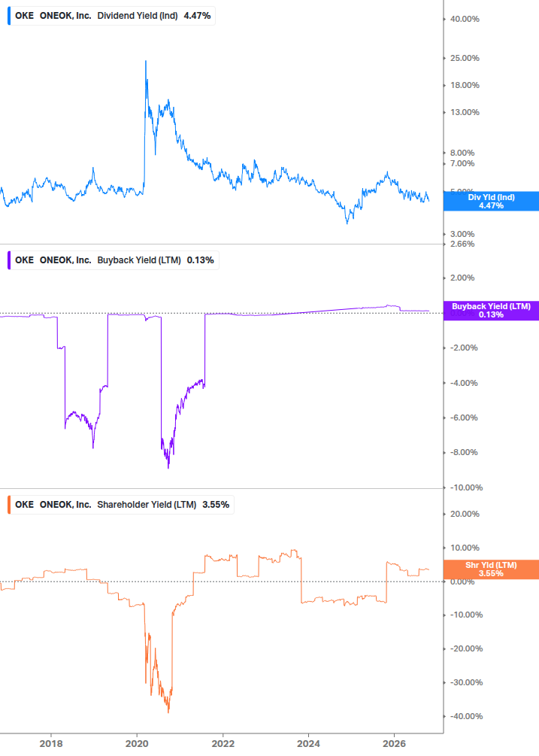Click the 2024 label on the time axis
The height and width of the screenshot is (756, 539).
tap(308, 744)
